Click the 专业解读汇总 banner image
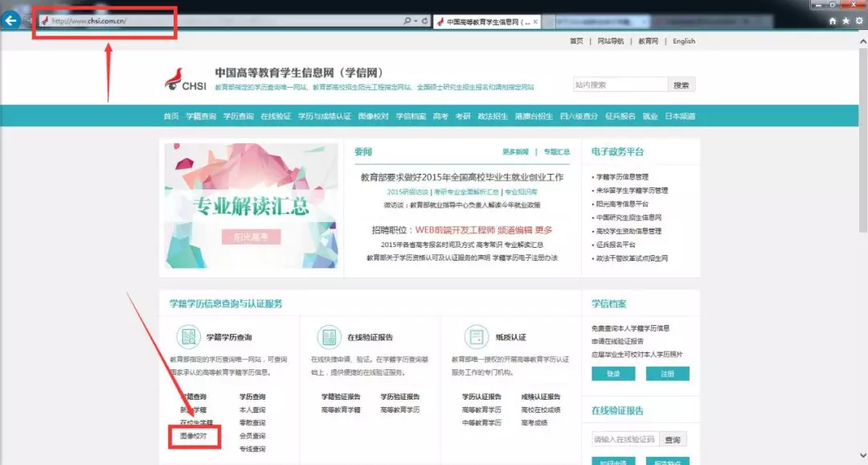This screenshot has width=868, height=465. point(251,205)
